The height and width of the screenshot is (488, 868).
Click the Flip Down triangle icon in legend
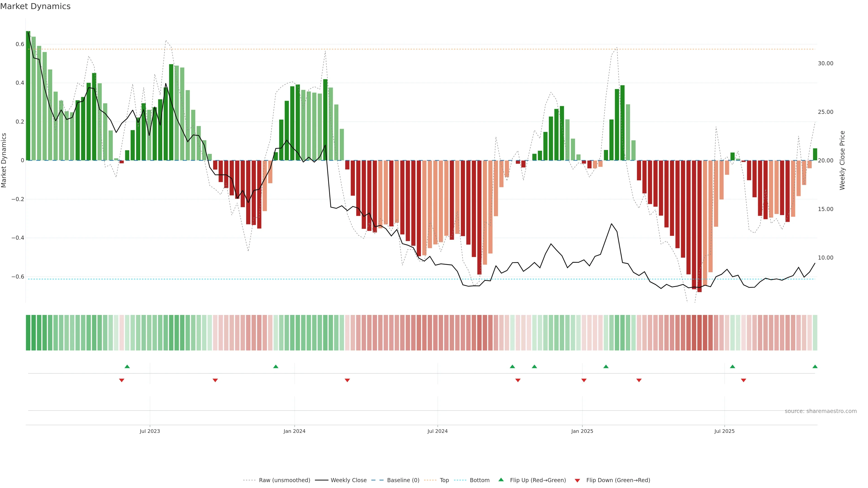click(577, 481)
